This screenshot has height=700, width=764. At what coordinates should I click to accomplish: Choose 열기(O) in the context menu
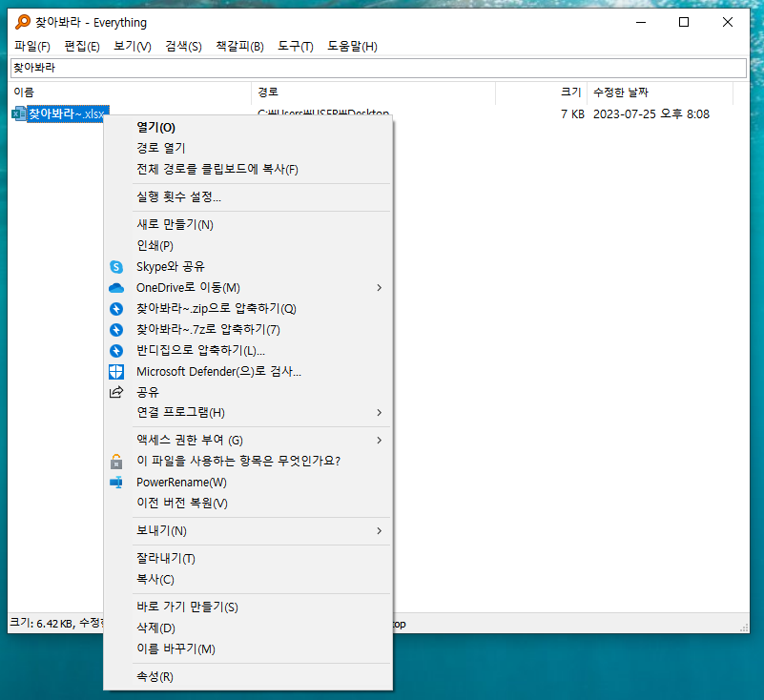[x=248, y=128]
